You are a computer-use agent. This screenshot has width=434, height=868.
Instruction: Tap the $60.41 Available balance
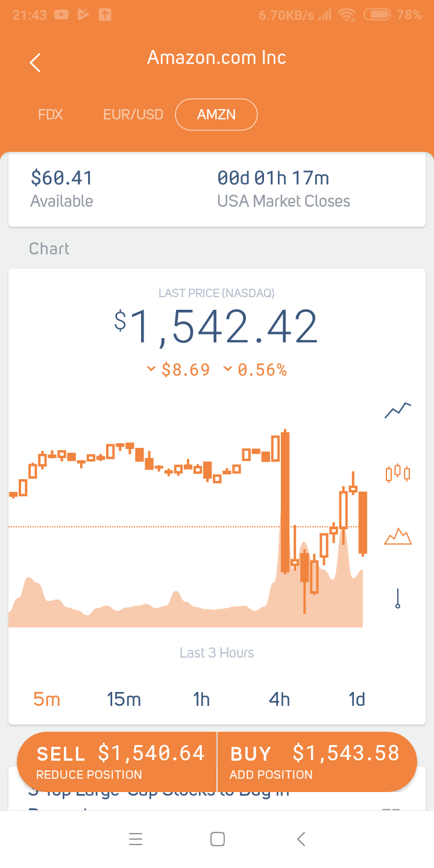pos(62,188)
